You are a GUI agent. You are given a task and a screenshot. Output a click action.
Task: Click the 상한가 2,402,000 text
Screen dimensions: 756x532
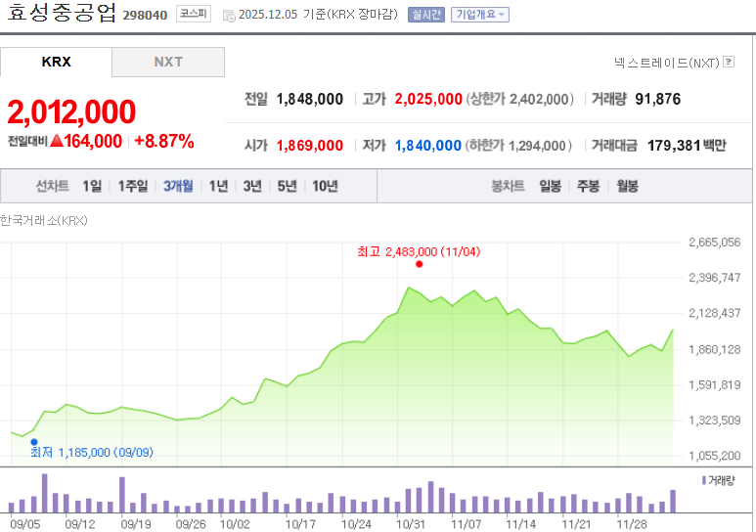(519, 100)
